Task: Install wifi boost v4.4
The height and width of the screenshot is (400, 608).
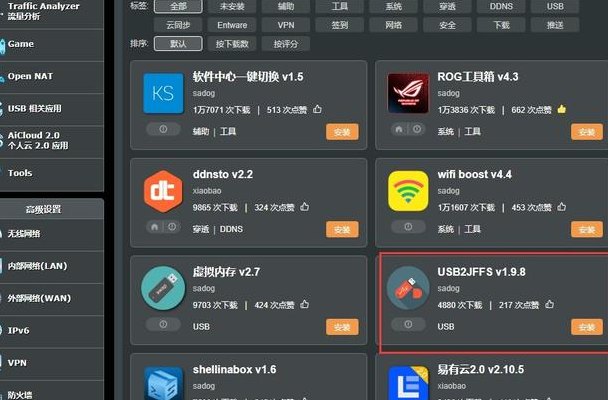Action: (x=587, y=229)
